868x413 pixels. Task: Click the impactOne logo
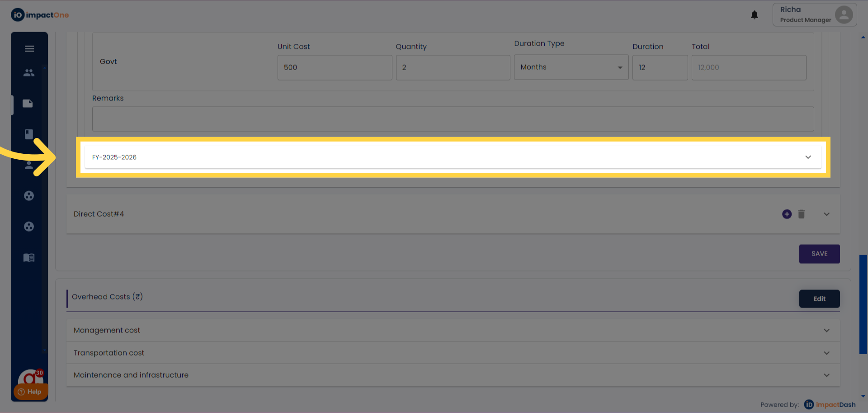[40, 15]
